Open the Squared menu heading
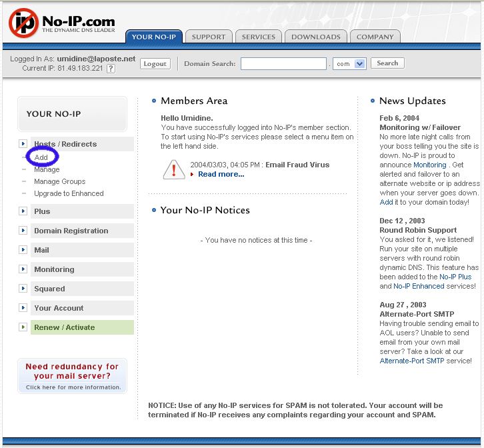This screenshot has height=448, width=484. click(82, 289)
